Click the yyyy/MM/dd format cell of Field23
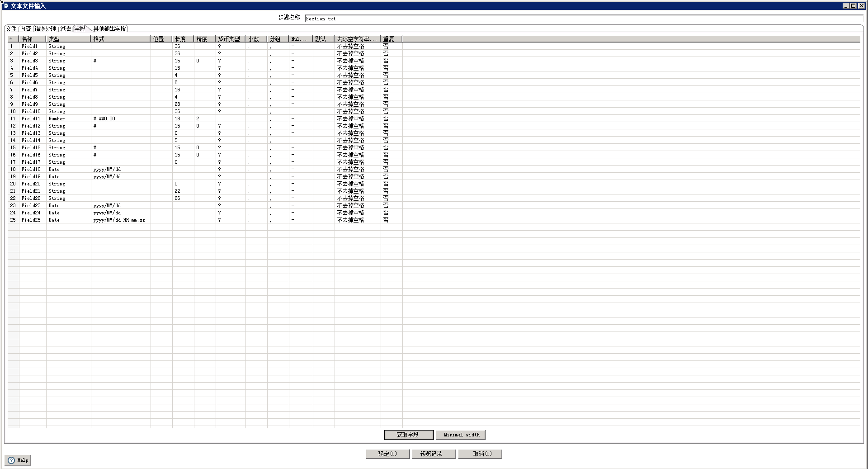 tap(121, 205)
